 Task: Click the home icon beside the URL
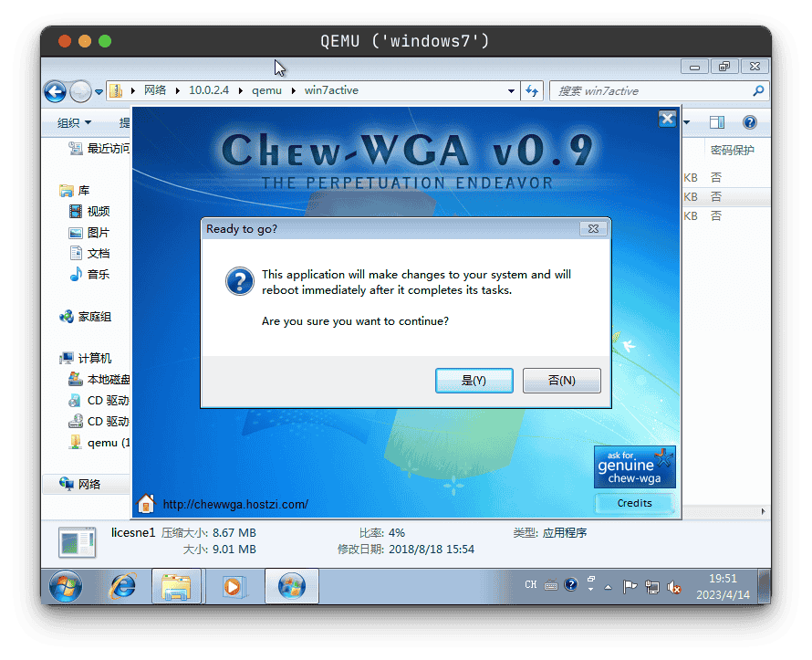[146, 504]
